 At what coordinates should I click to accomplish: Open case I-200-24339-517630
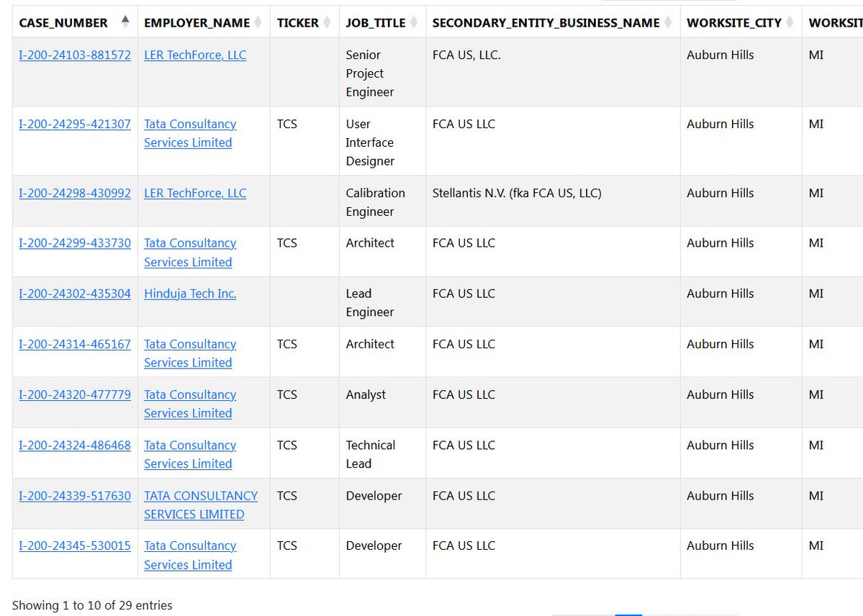click(75, 495)
